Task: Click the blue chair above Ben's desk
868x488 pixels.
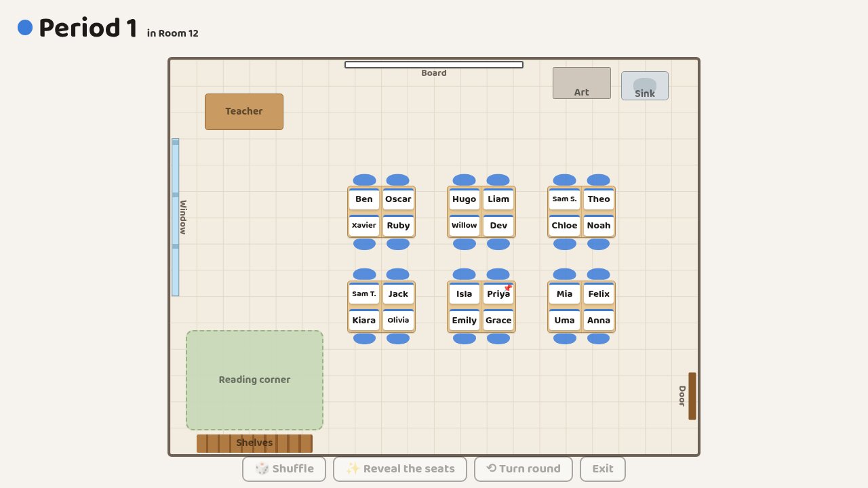Action: pos(364,180)
